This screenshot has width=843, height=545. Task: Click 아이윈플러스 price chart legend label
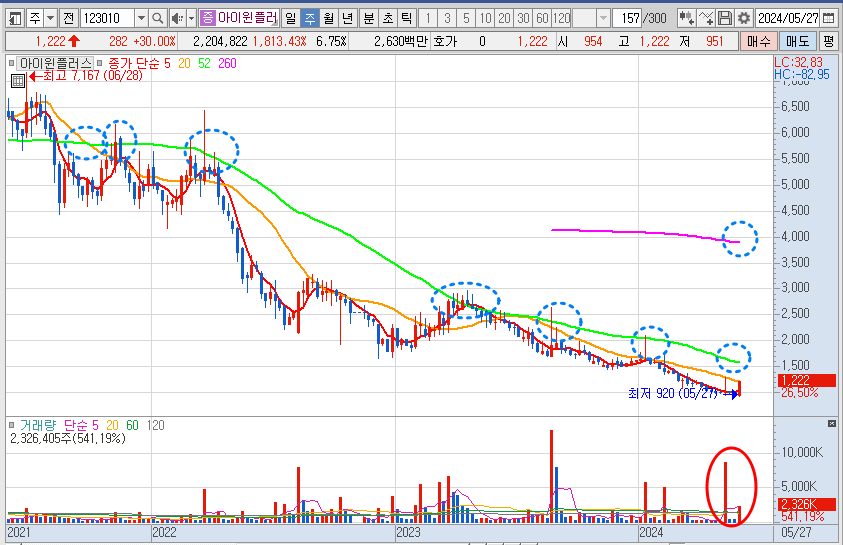tap(55, 63)
